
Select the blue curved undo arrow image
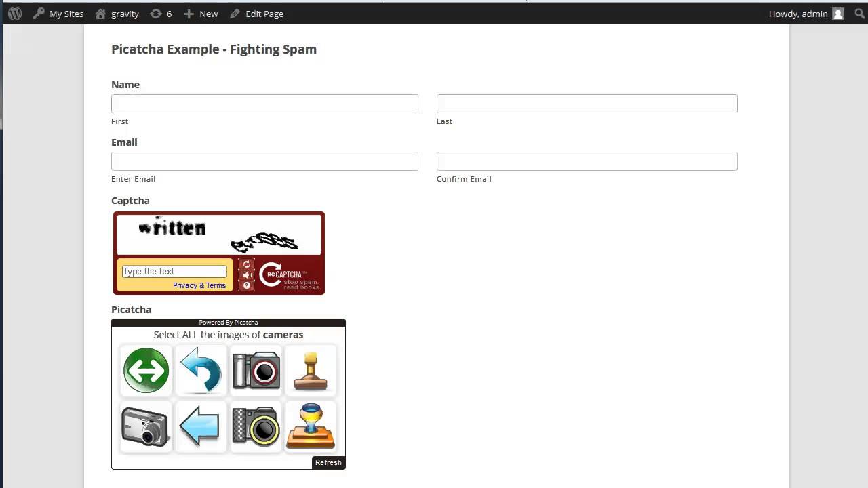[x=201, y=370]
